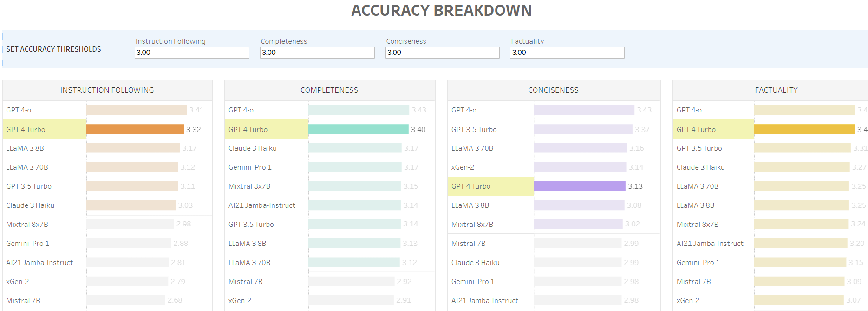868x311 pixels.
Task: Click AI21 Jamba-Instruct in Factuality list
Action: 710,244
